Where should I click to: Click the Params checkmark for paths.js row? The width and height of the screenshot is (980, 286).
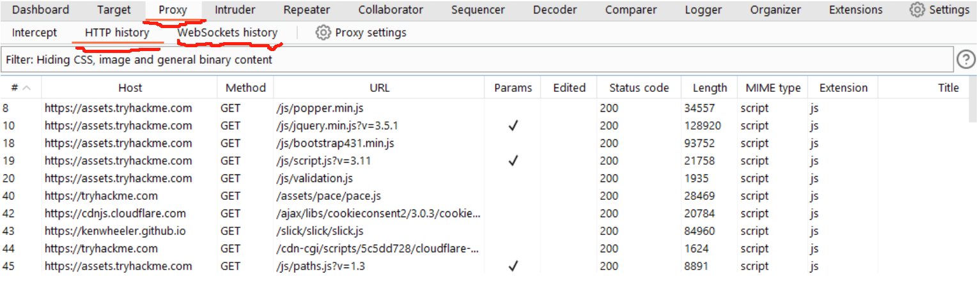tap(513, 266)
